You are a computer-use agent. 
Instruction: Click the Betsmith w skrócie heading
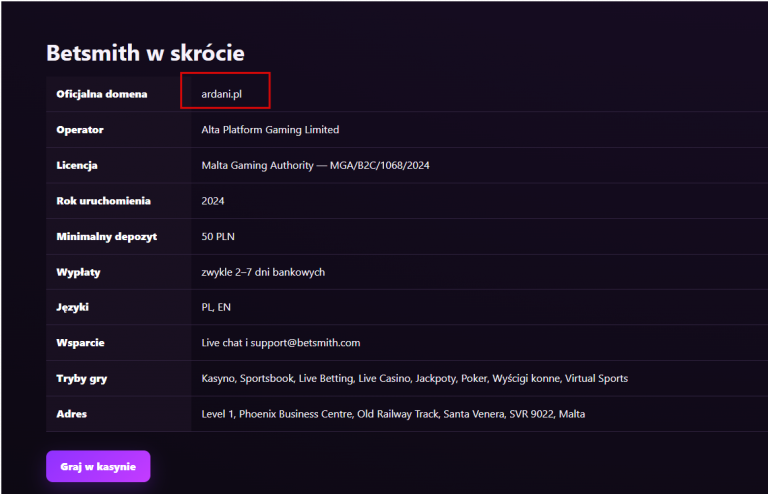tap(145, 53)
